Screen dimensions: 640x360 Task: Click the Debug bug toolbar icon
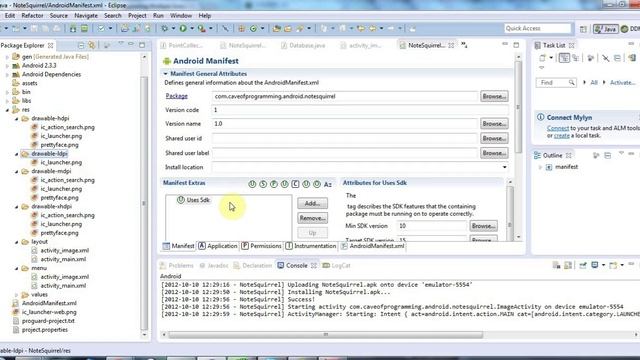point(164,29)
